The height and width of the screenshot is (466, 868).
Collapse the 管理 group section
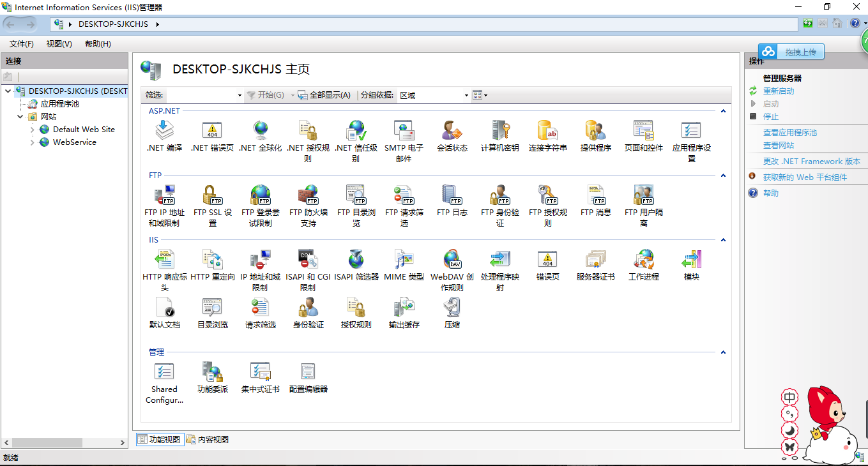pyautogui.click(x=723, y=352)
